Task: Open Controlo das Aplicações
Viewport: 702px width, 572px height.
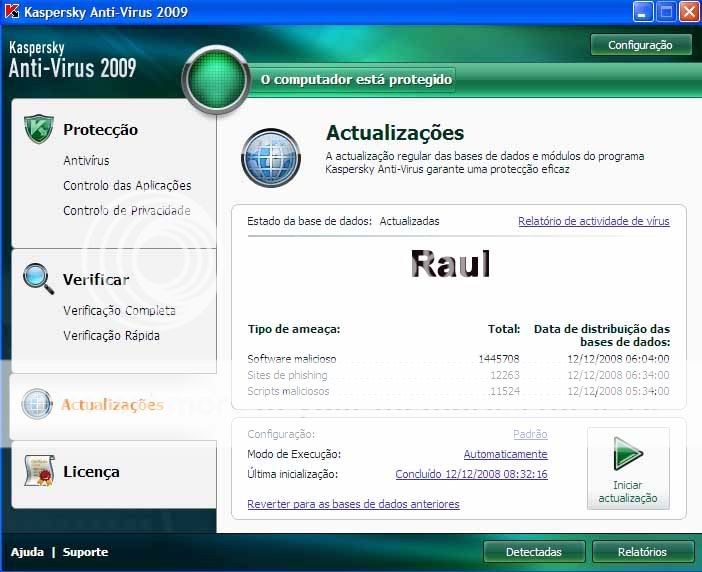Action: 127,185
